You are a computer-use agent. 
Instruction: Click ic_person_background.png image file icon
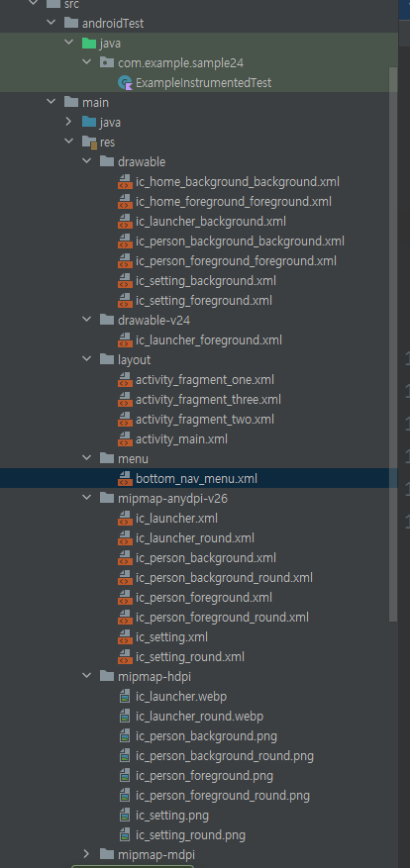[125, 736]
